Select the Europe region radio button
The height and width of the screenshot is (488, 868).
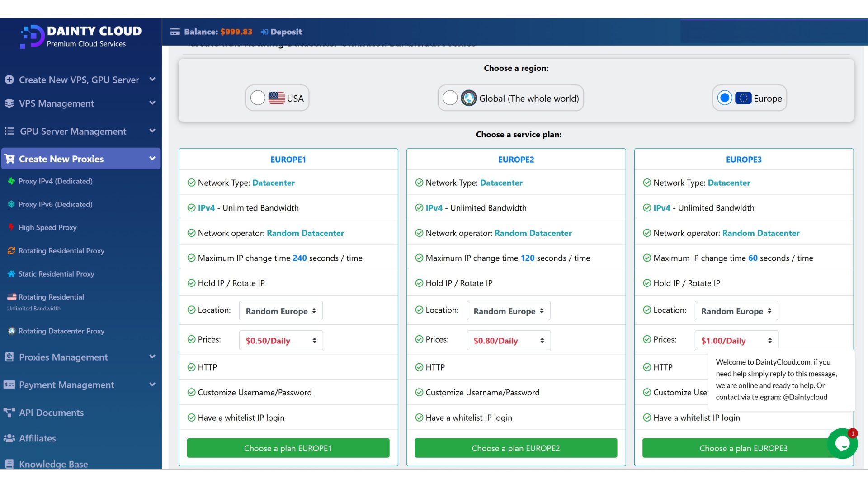click(x=725, y=98)
